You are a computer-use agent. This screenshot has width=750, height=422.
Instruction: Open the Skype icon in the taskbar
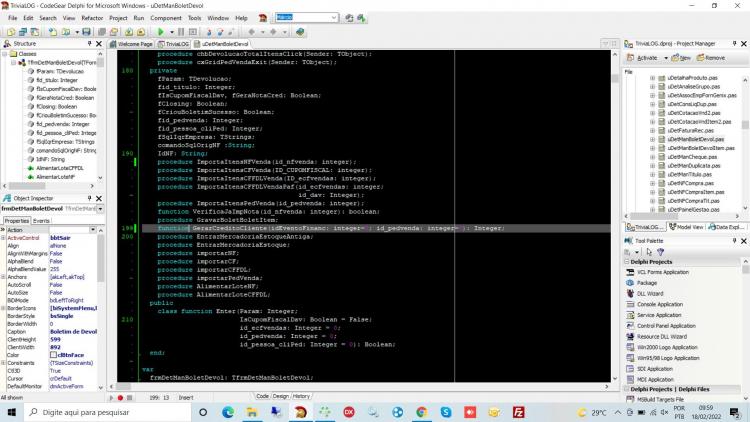[446, 412]
